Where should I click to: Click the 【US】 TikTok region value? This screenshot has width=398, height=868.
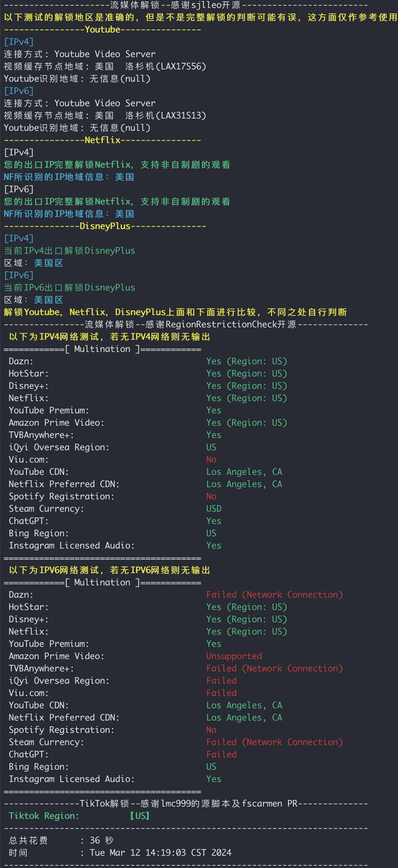tap(140, 816)
